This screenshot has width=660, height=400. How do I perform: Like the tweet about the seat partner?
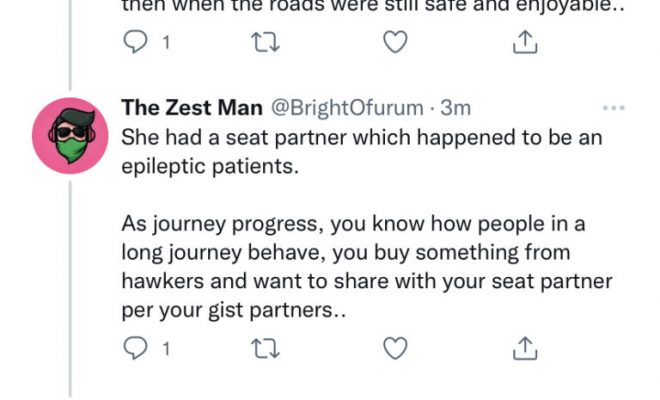(396, 348)
